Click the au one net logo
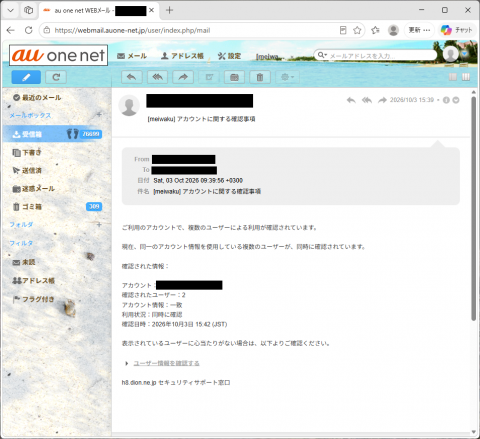Image resolution: width=480 pixels, height=439 pixels. tap(58, 55)
